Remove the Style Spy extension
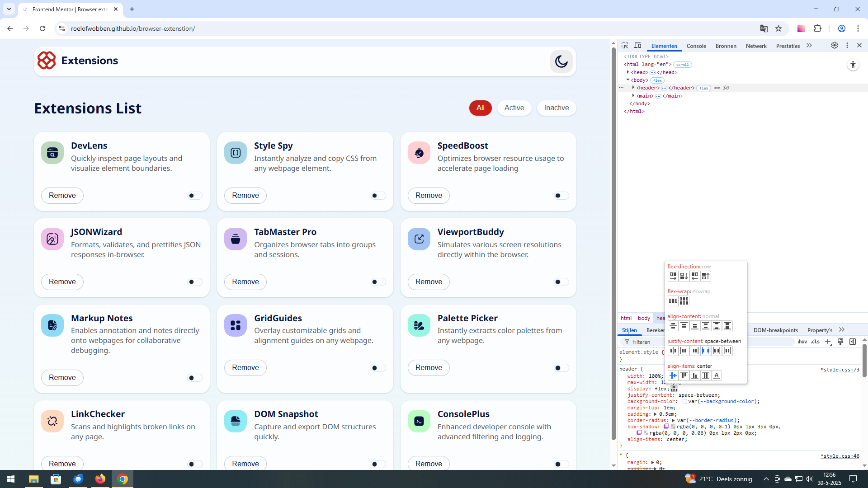The height and width of the screenshot is (488, 868). [x=245, y=196]
